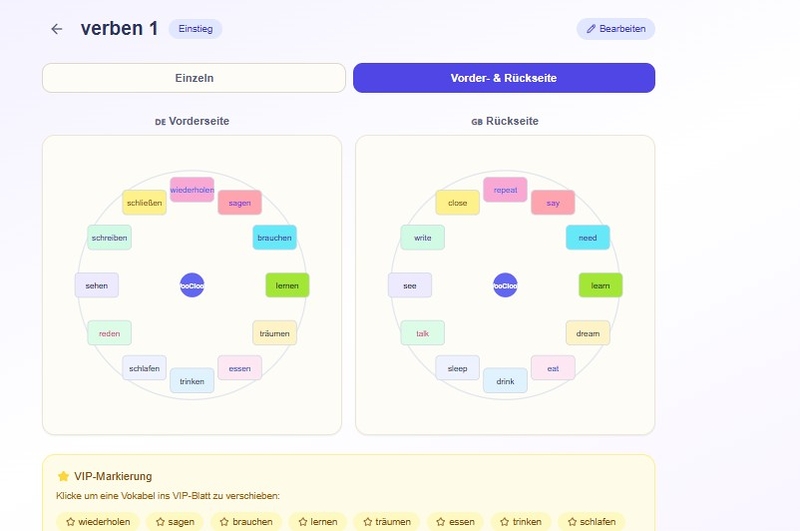Viewport: 800px width, 531px height.
Task: Select the talk card on the Rückseite wheel
Action: click(x=422, y=333)
